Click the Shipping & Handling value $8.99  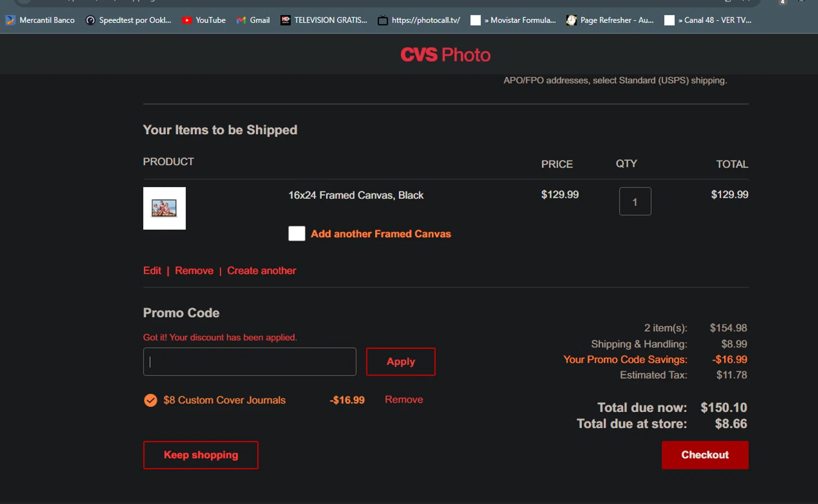(x=734, y=344)
